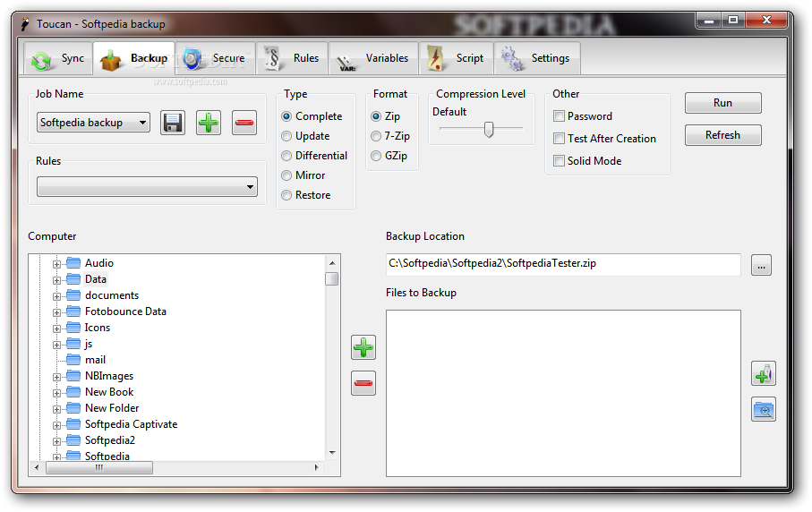Expand the Audio folder node
The height and width of the screenshot is (512, 812).
pyautogui.click(x=56, y=264)
